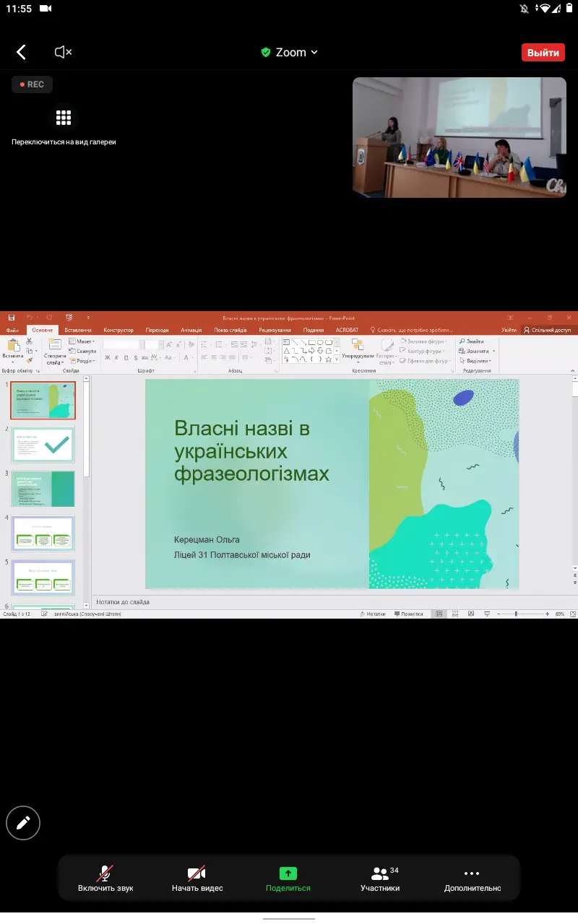Expand the Zoom meeting info dropdown
Screen dimensions: 578x924
tap(290, 52)
